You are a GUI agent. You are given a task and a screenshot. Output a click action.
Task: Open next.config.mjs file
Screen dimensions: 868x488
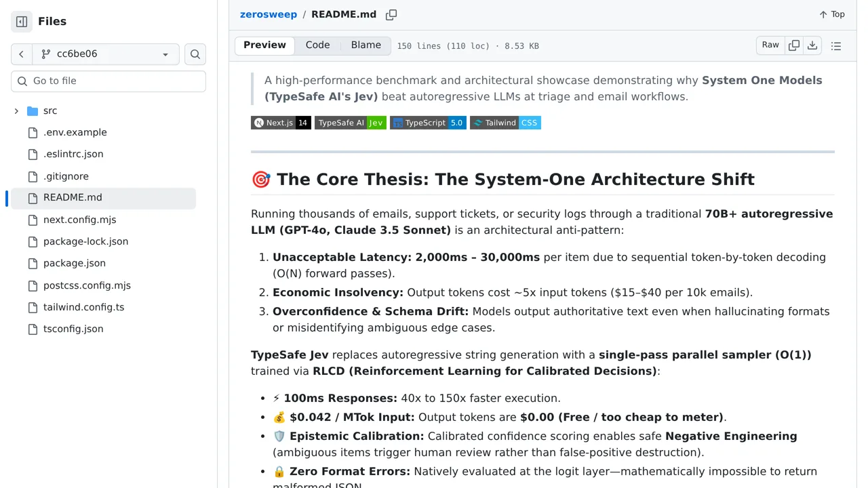pyautogui.click(x=79, y=220)
